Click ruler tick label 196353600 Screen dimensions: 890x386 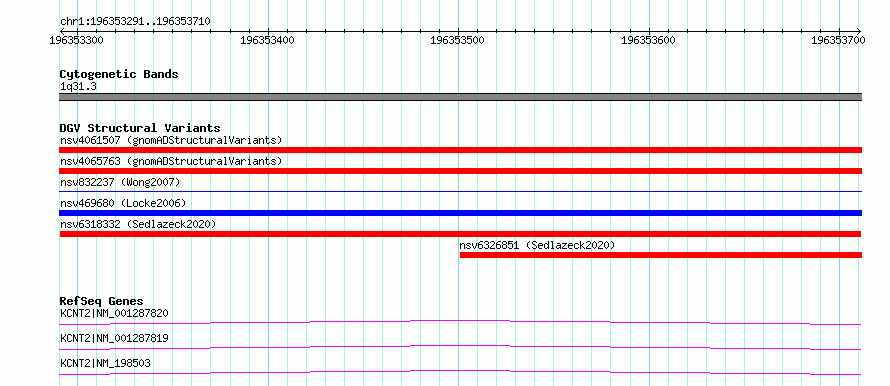point(649,40)
